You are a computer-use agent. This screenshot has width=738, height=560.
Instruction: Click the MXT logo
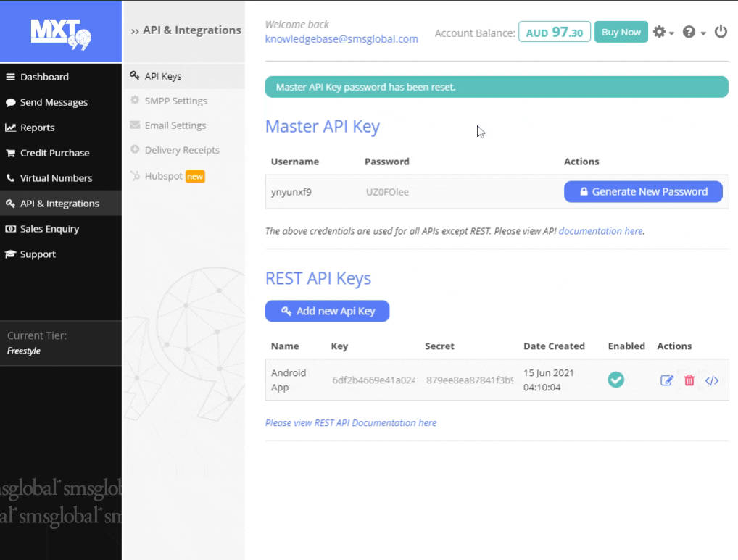61,32
